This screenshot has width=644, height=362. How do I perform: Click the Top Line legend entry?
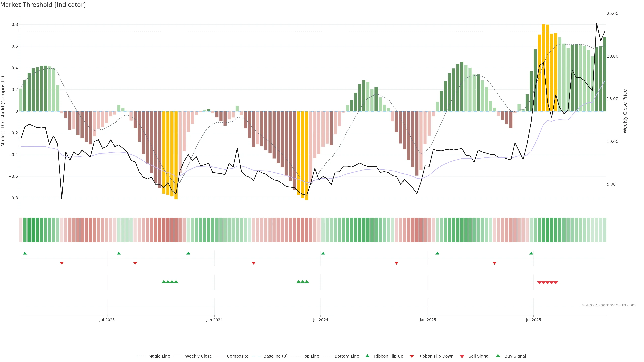click(x=311, y=356)
